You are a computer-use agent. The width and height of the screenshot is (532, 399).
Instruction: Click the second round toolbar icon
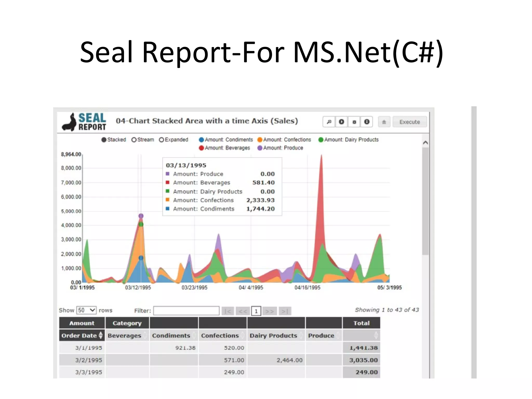click(342, 122)
